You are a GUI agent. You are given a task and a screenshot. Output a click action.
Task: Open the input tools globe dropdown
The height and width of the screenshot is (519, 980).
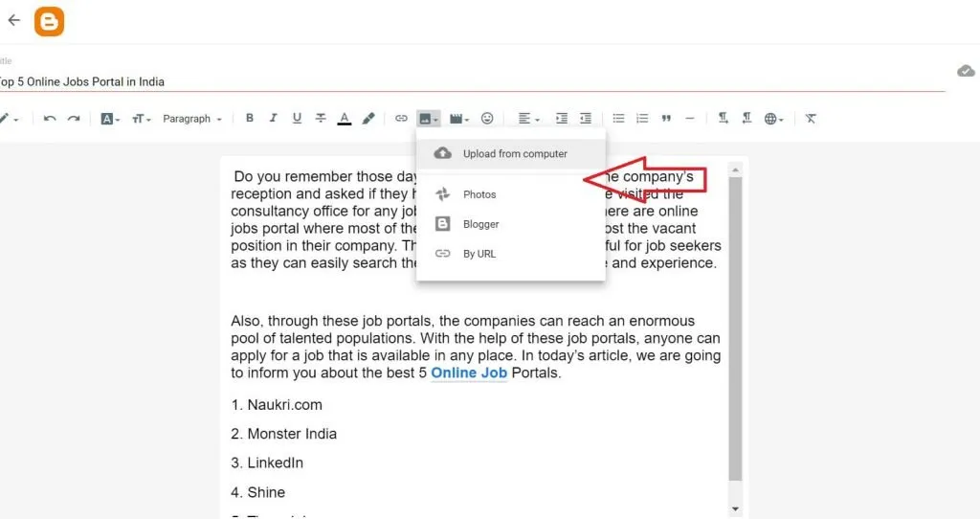(x=773, y=118)
